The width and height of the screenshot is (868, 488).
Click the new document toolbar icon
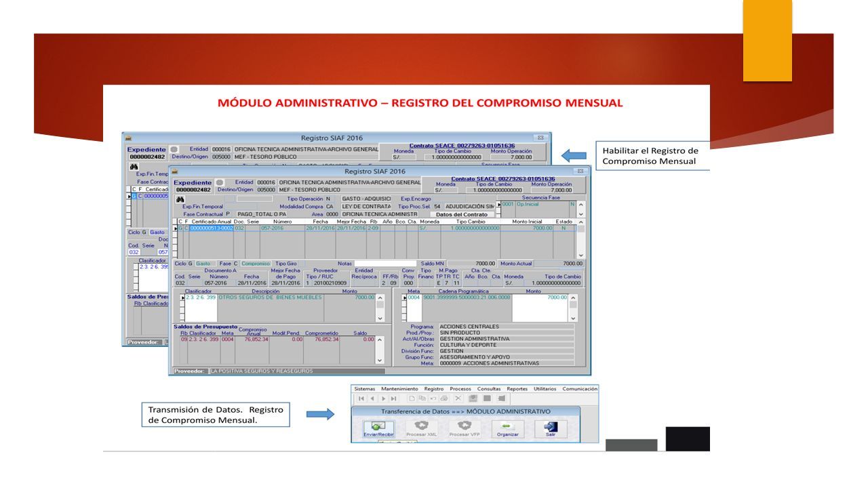(412, 399)
